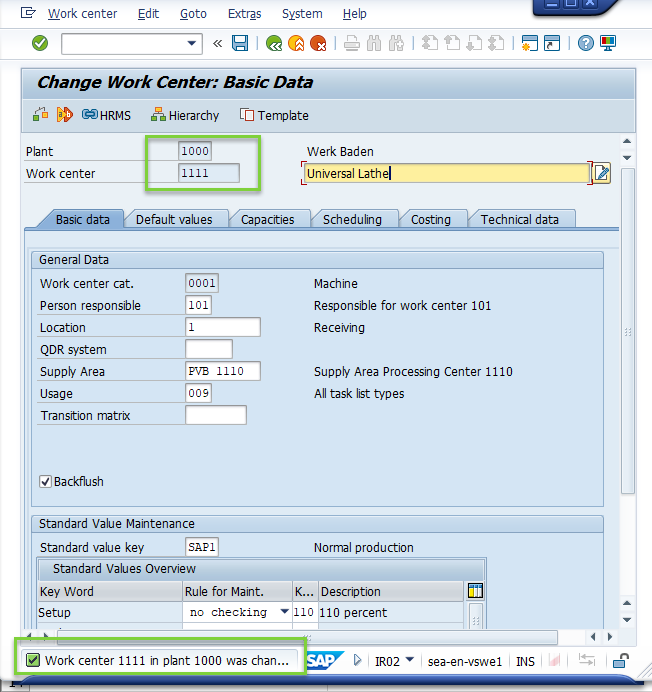Open the System menu
Viewport: 652px width, 692px height.
[302, 14]
